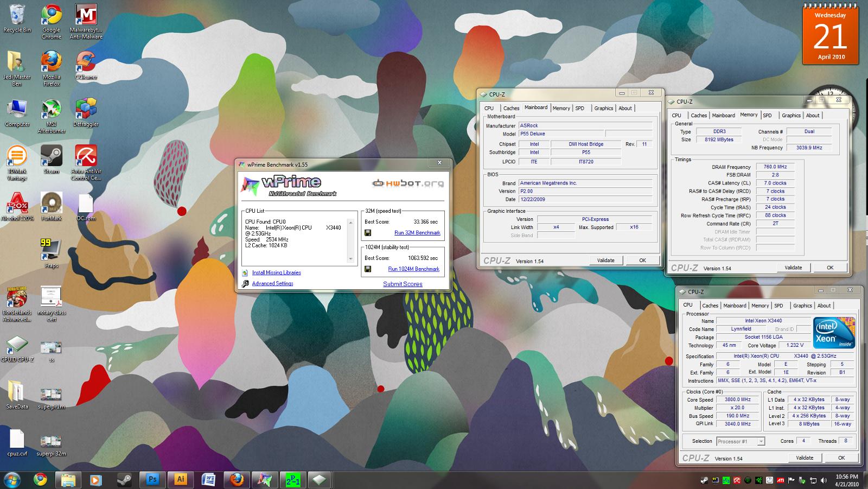Click the calendar gadget showing April 21
The width and height of the screenshot is (868, 489).
(x=831, y=34)
